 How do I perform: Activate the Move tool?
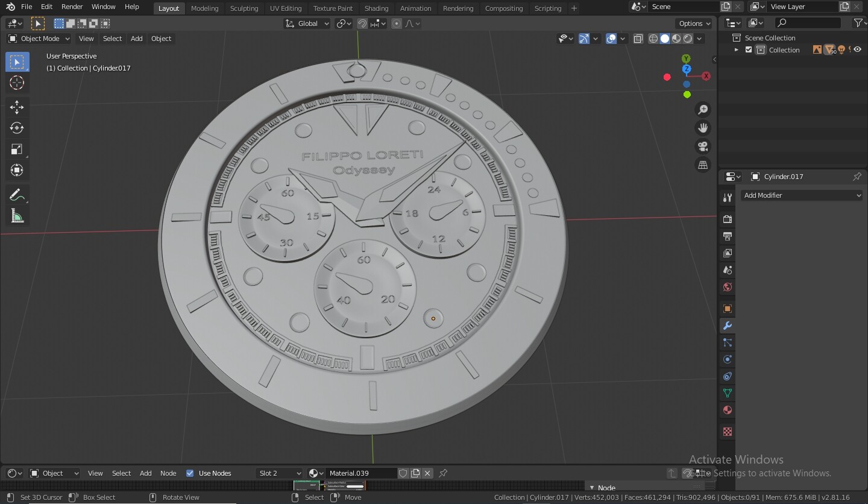tap(17, 107)
